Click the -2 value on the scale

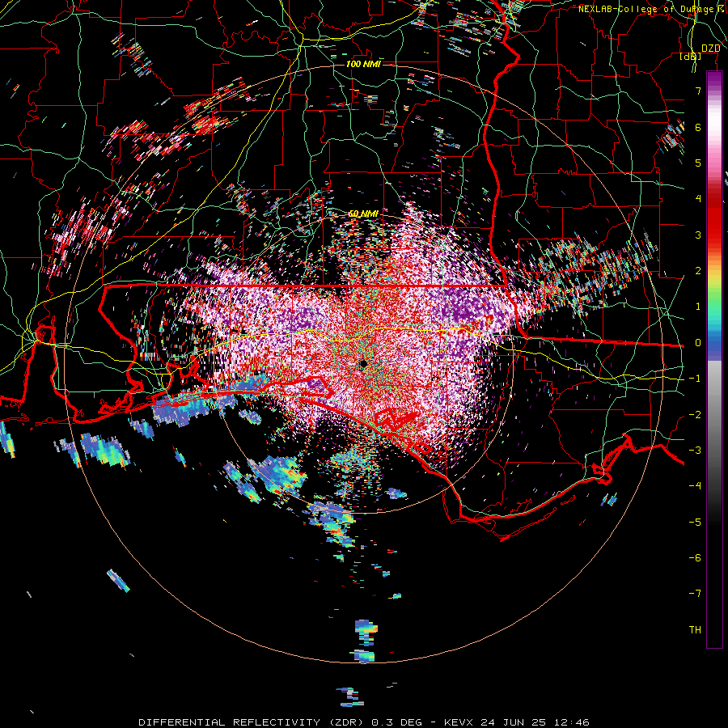695,415
